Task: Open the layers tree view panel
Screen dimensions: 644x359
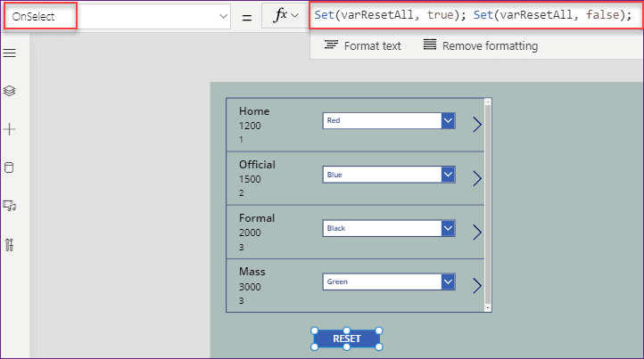Action: pos(10,91)
